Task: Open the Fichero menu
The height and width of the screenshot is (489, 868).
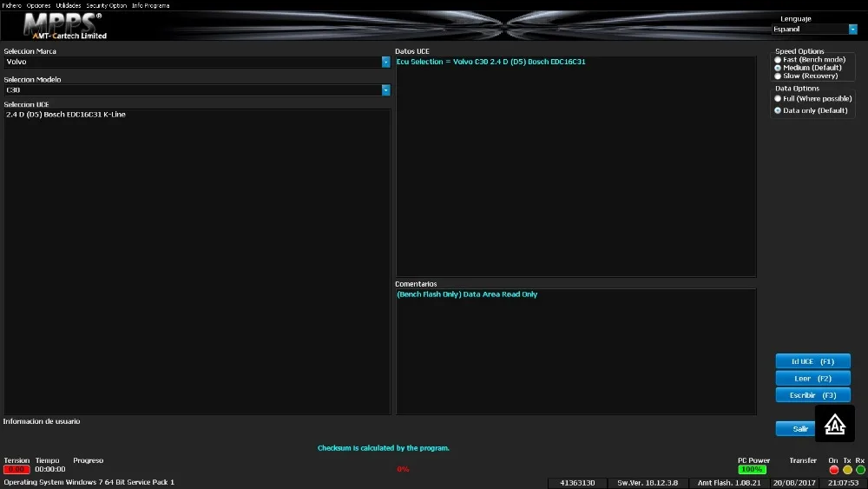Action: [11, 5]
